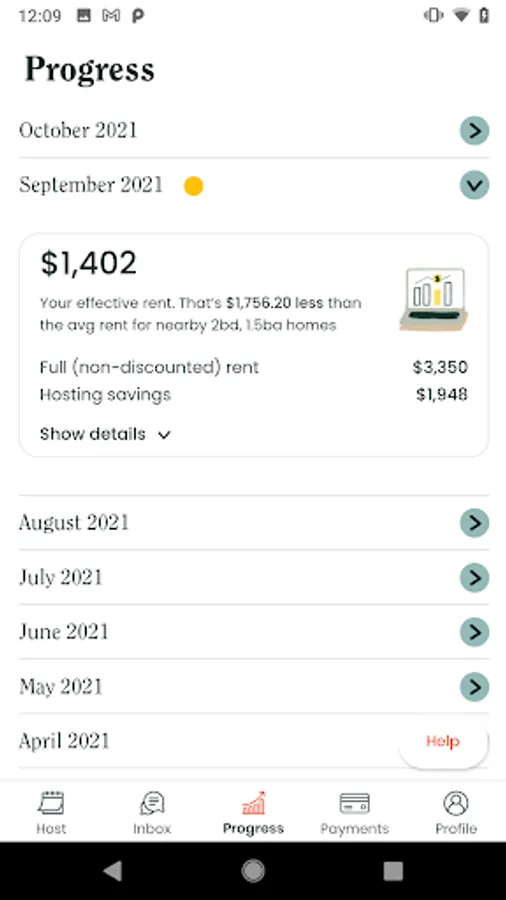Screen dimensions: 506x900
Task: Expand the August 2021 arrow
Action: [474, 522]
